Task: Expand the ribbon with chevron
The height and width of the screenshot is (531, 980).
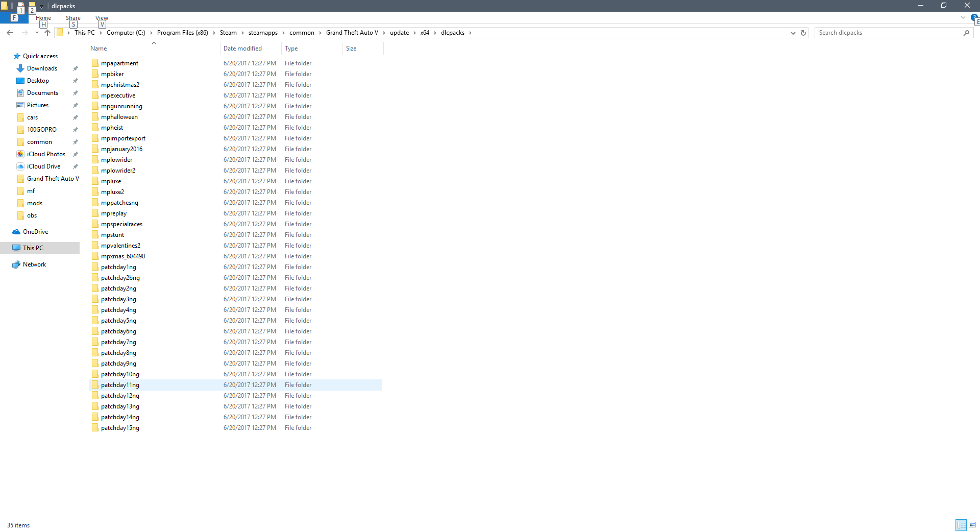Action: click(963, 17)
